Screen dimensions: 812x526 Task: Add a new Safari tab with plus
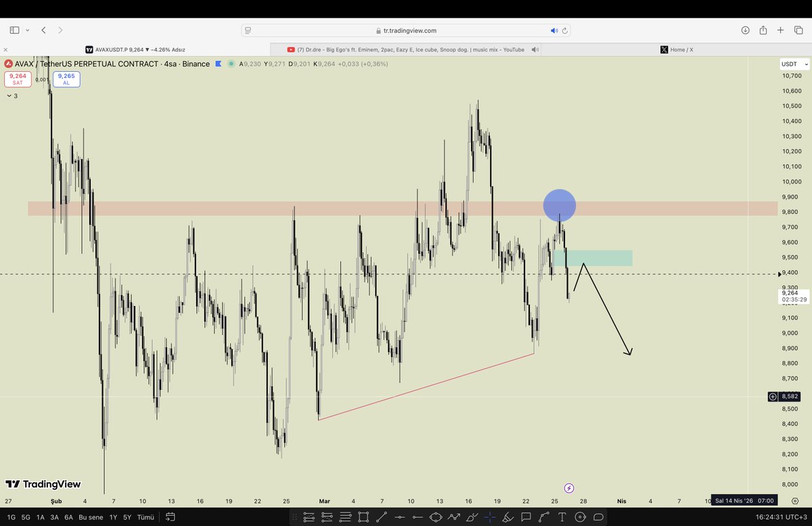(781, 30)
